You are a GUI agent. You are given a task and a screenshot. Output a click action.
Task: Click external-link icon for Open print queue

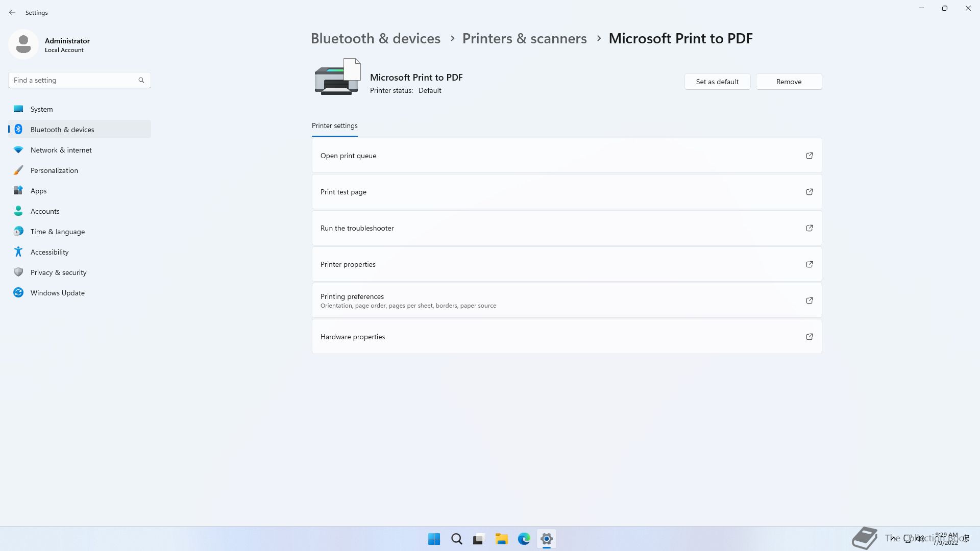(x=810, y=156)
